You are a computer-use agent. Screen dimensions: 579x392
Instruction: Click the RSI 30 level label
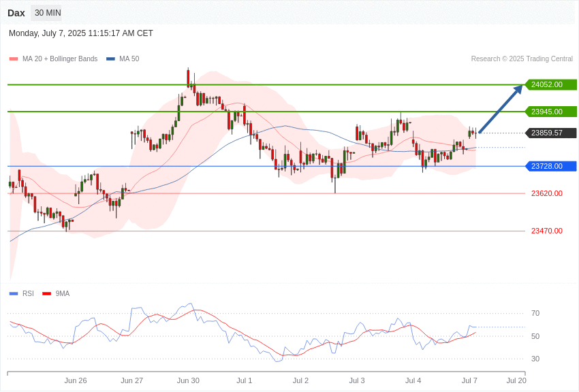[535, 359]
